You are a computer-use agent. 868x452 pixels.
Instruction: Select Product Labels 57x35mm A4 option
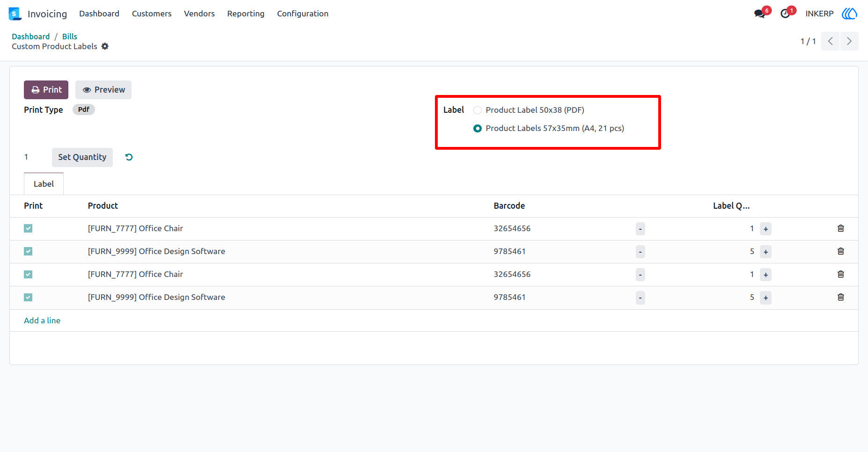[x=478, y=128]
